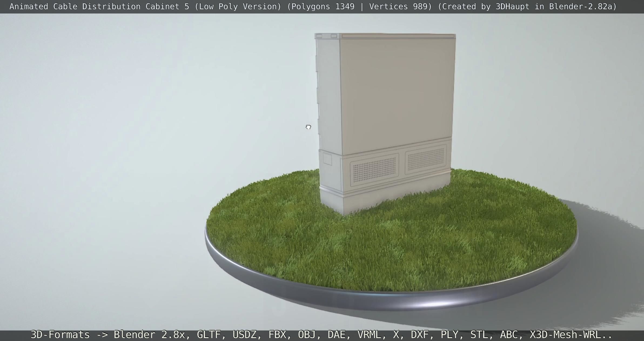The height and width of the screenshot is (341, 644).
Task: Click the "3D-Formats -> Blender 2.8x" caption text
Action: (x=108, y=335)
